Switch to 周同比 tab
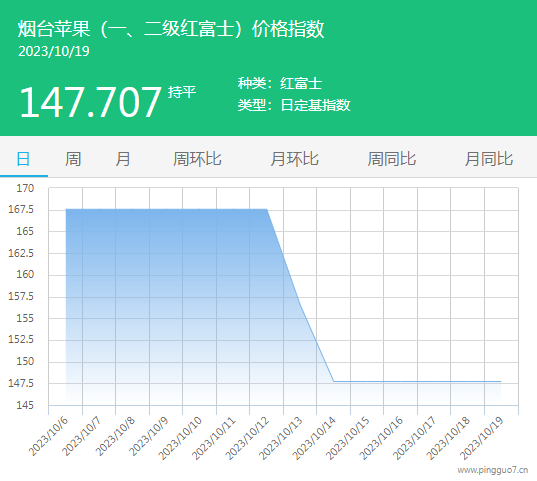Screen dimensions: 537x481 [391, 159]
